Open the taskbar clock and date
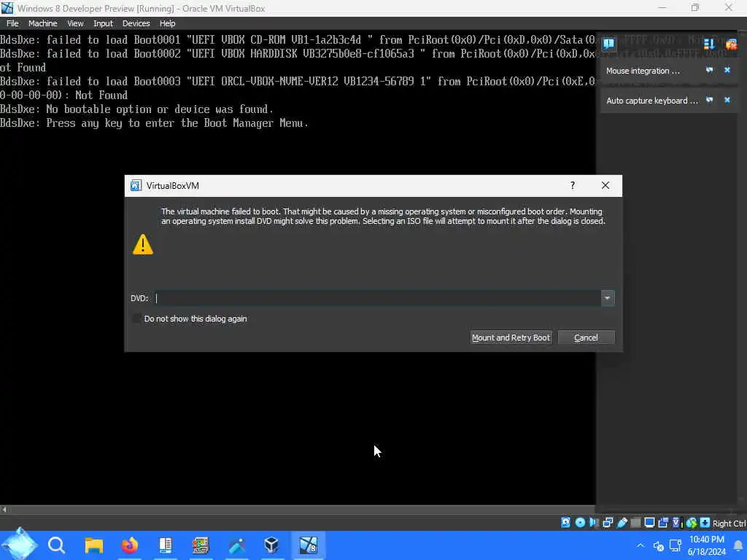747x560 pixels. click(706, 545)
